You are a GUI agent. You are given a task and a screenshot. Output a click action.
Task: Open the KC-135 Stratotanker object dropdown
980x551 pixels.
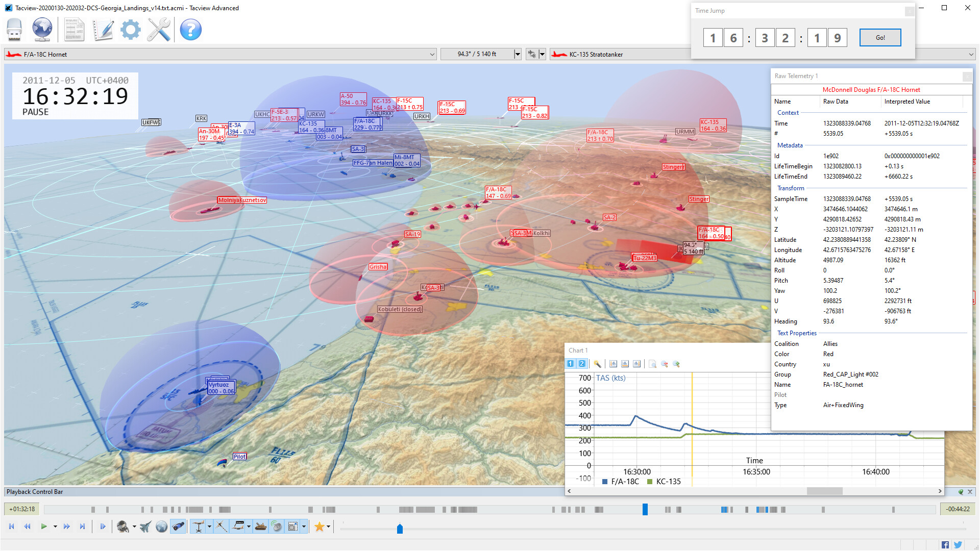click(x=972, y=54)
